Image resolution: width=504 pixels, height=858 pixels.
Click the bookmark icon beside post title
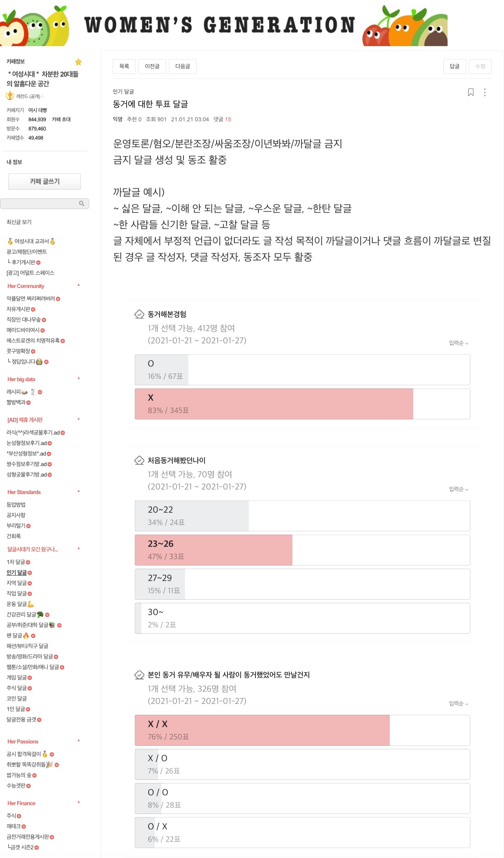pos(471,92)
